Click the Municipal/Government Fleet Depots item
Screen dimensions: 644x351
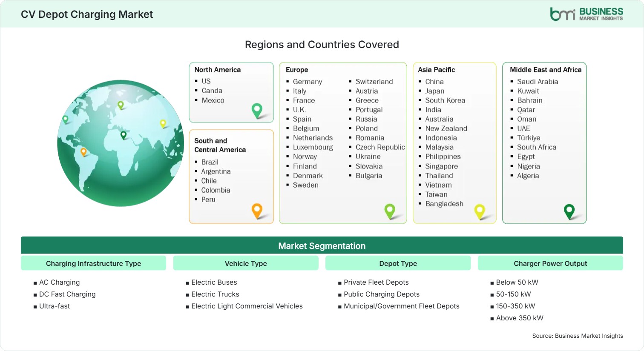tap(402, 306)
